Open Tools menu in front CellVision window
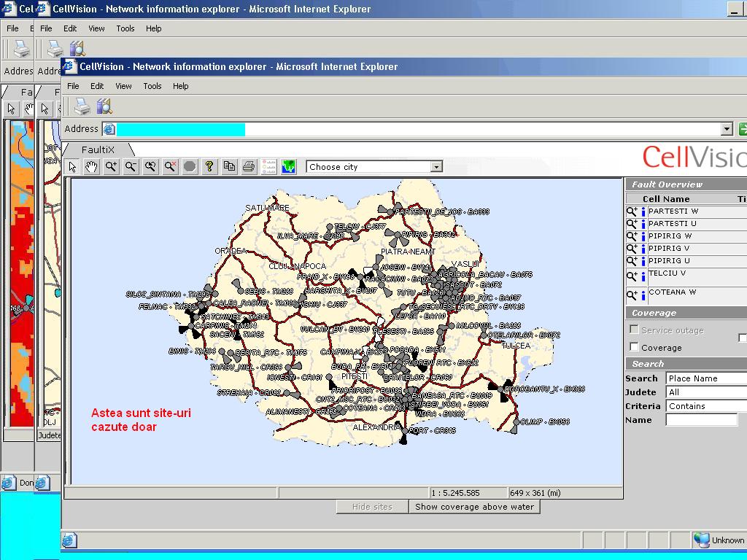Screen dimensions: 747x560 click(152, 86)
